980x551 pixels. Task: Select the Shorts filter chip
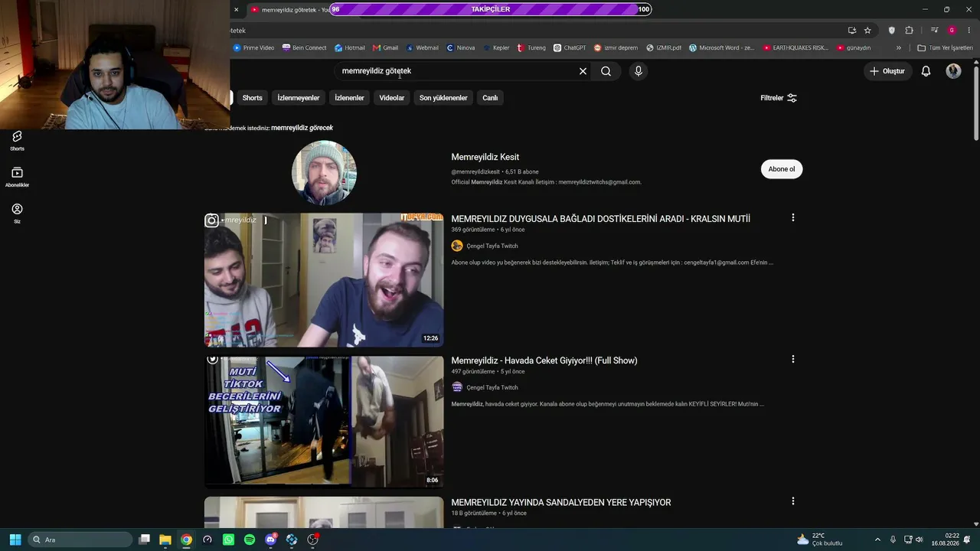pyautogui.click(x=252, y=98)
